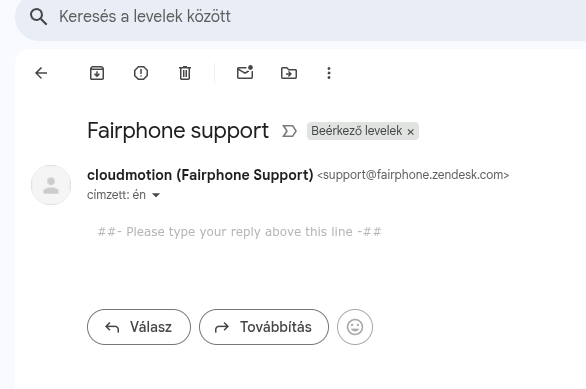Click the sender's profile avatar
Viewport: 586px width, 389px height.
click(51, 185)
